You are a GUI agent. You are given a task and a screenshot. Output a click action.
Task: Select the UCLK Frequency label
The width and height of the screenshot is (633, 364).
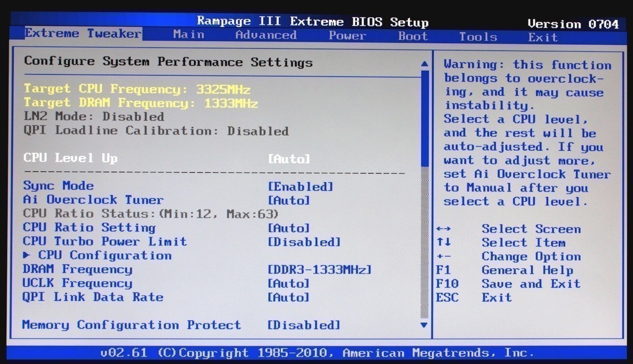[x=77, y=283]
